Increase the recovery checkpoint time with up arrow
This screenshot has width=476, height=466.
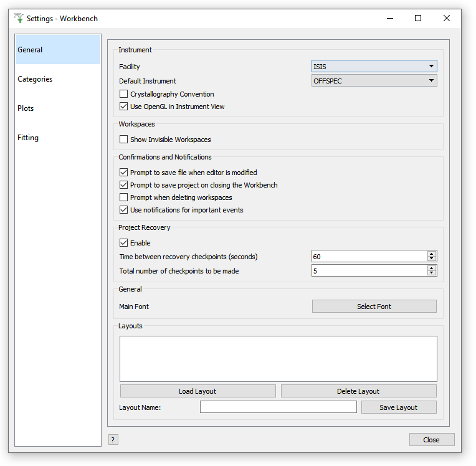click(431, 254)
